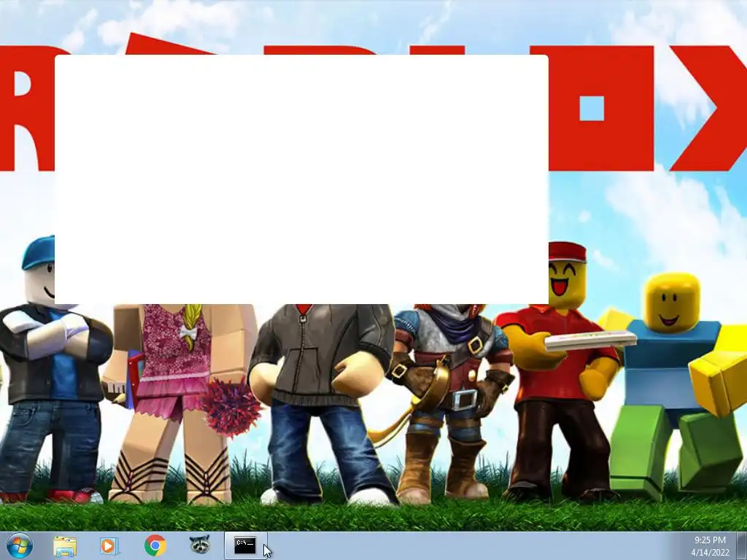
Task: Click the date 4/14/2022 in the tray
Action: (x=711, y=553)
